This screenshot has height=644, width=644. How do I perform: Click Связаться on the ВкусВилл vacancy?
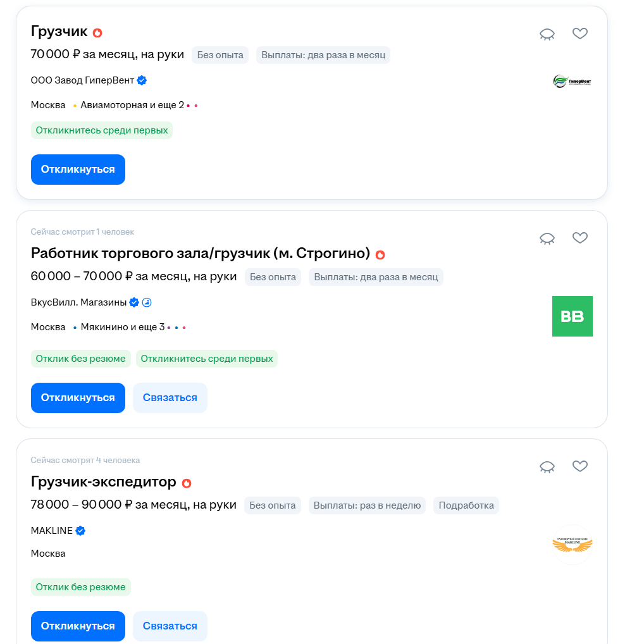170,397
